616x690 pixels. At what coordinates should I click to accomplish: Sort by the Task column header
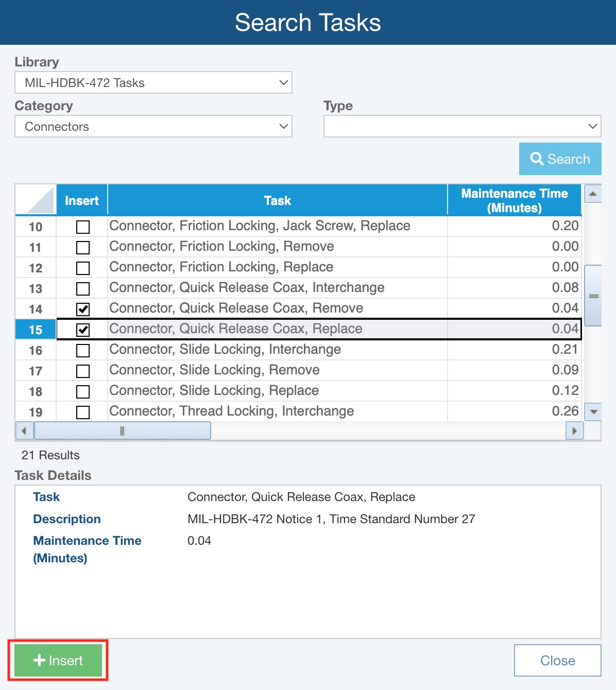click(x=277, y=200)
